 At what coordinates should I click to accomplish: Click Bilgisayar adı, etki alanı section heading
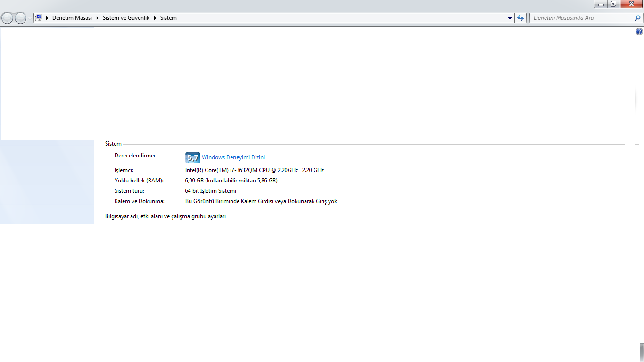click(x=165, y=217)
